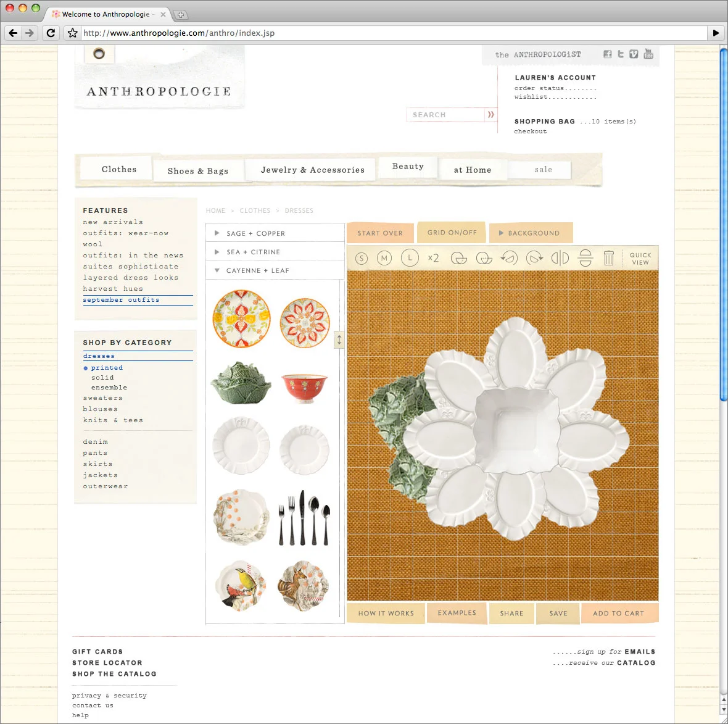This screenshot has width=728, height=724.
Task: Pick the red patterned bowl thumbnail
Action: (305, 388)
